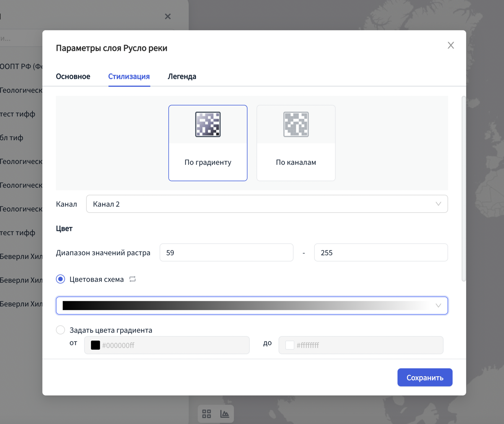Click the black gradient start color swatch
504x424 pixels.
pos(95,345)
